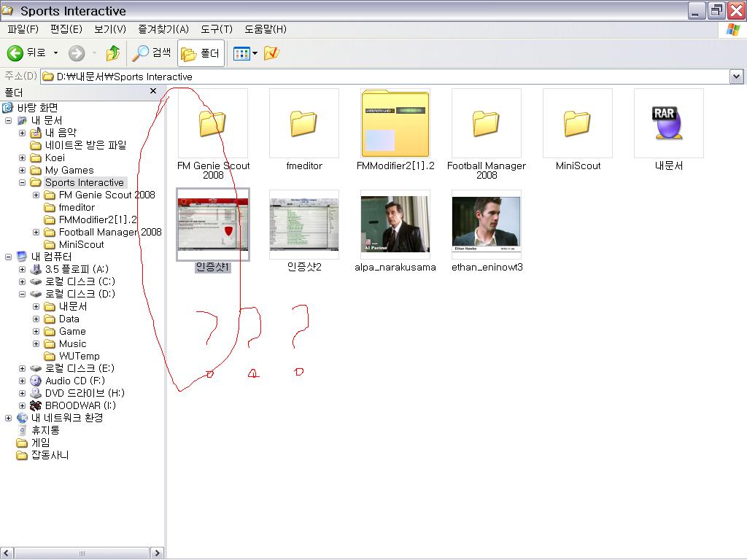Select the 인증샷1 image thumbnail

pos(213,225)
